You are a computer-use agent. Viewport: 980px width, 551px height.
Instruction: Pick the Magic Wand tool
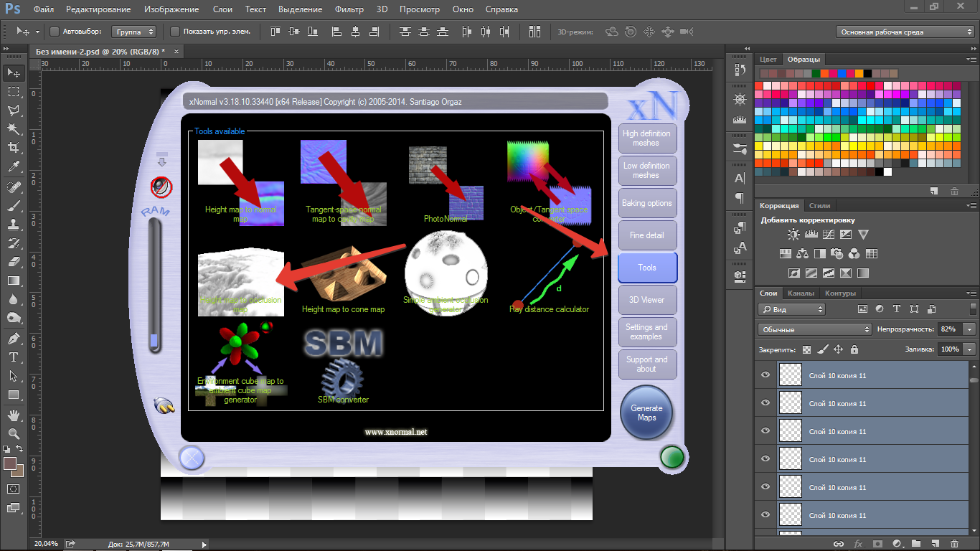14,129
